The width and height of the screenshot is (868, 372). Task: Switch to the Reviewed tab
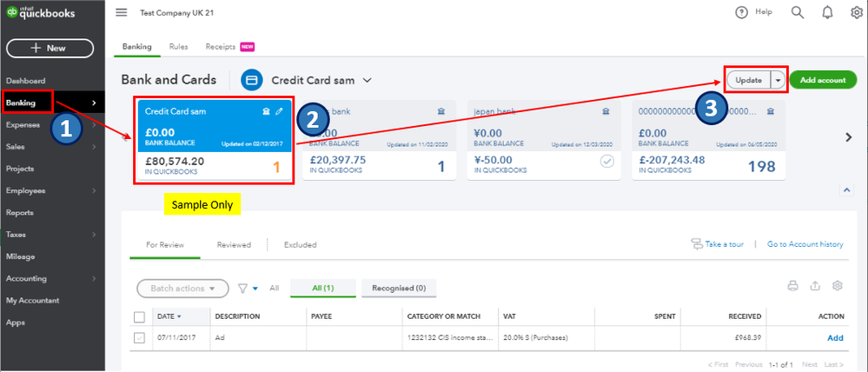(x=234, y=245)
